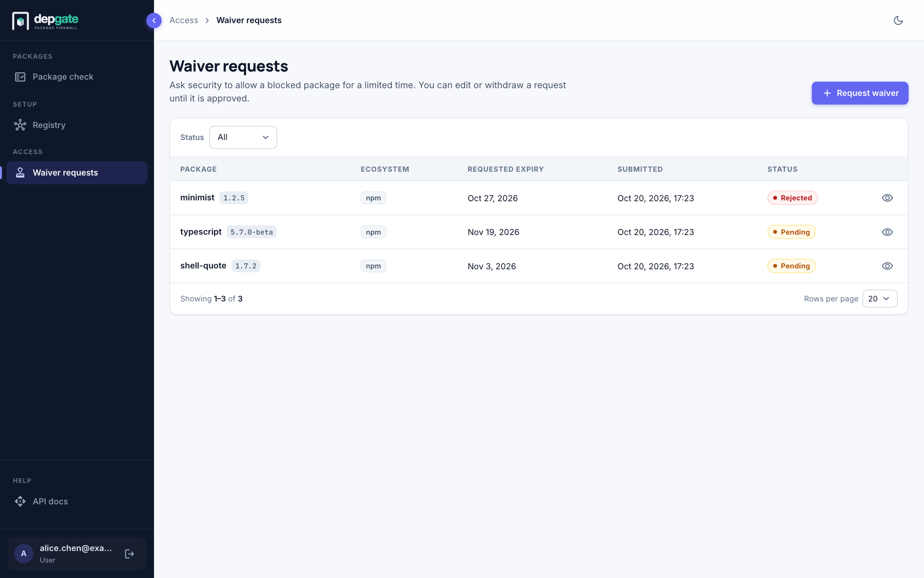Click the Status column header
Viewport: 924px width, 578px height.
click(782, 169)
